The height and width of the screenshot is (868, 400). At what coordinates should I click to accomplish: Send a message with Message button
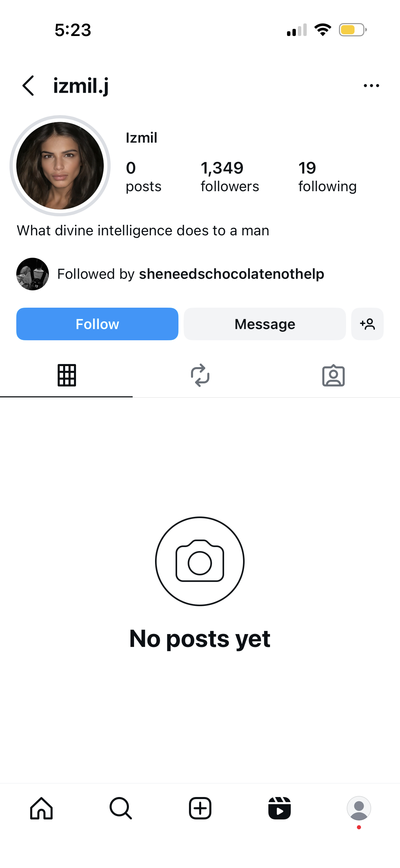[265, 324]
